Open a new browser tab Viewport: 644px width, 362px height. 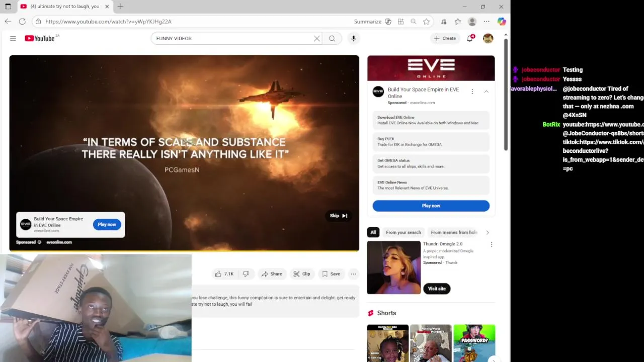[x=120, y=7]
